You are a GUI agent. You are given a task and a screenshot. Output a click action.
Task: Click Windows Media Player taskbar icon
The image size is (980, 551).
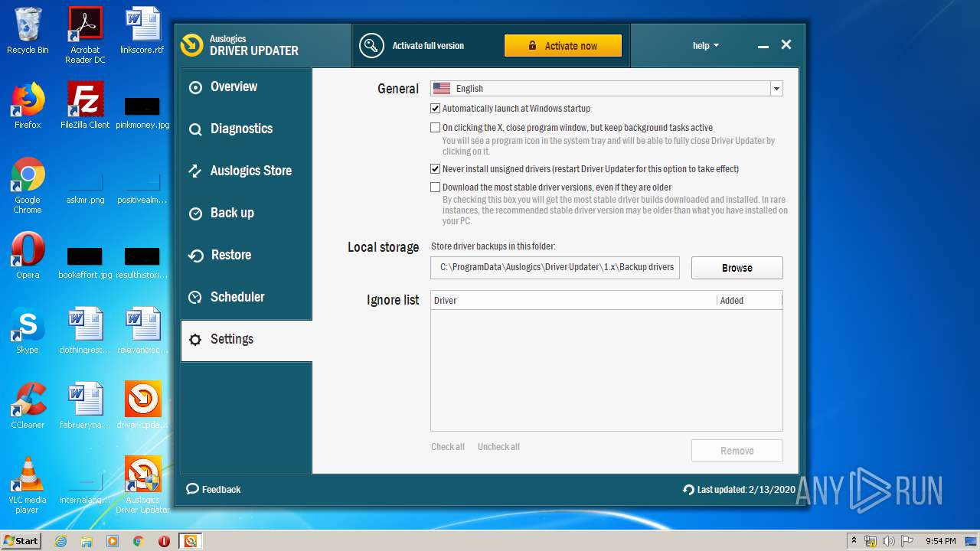pyautogui.click(x=113, y=541)
